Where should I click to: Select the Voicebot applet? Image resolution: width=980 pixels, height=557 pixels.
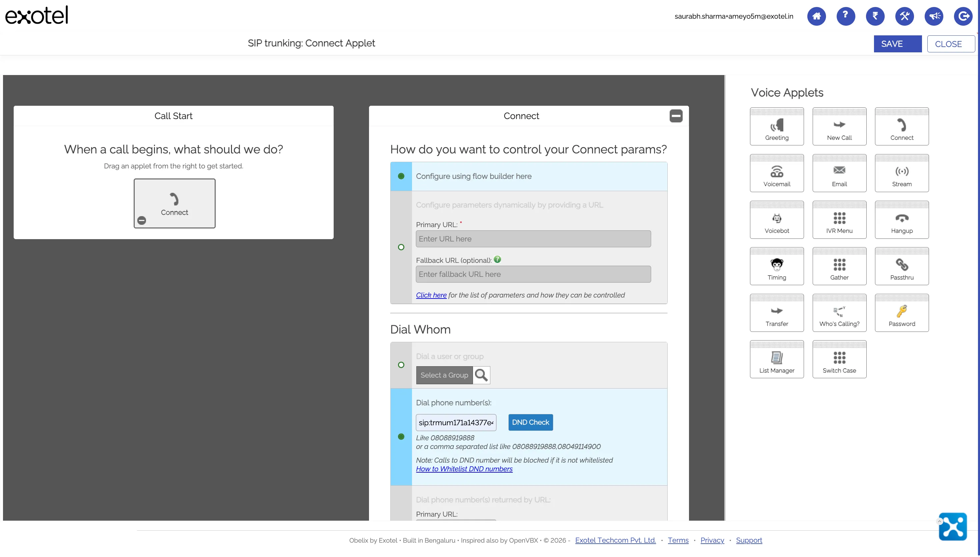pyautogui.click(x=777, y=219)
